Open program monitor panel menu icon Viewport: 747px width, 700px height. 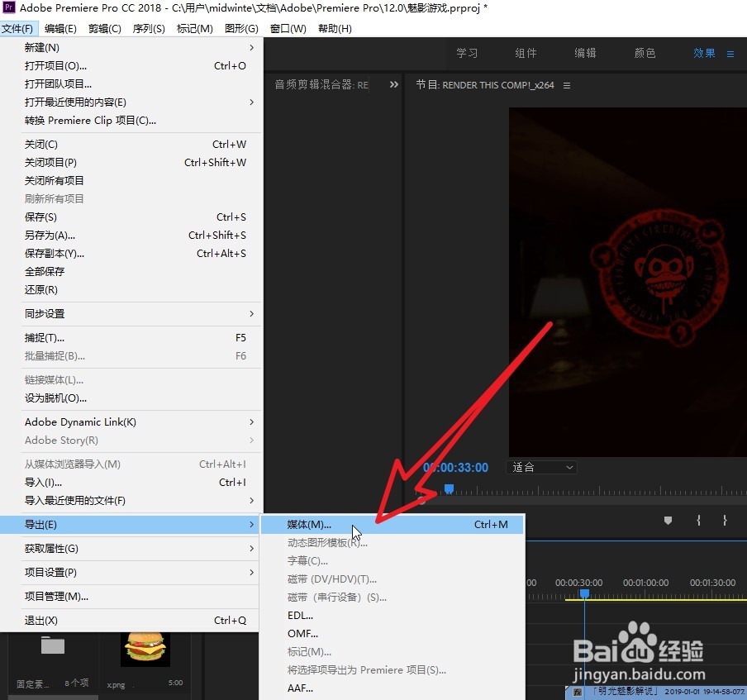point(567,85)
